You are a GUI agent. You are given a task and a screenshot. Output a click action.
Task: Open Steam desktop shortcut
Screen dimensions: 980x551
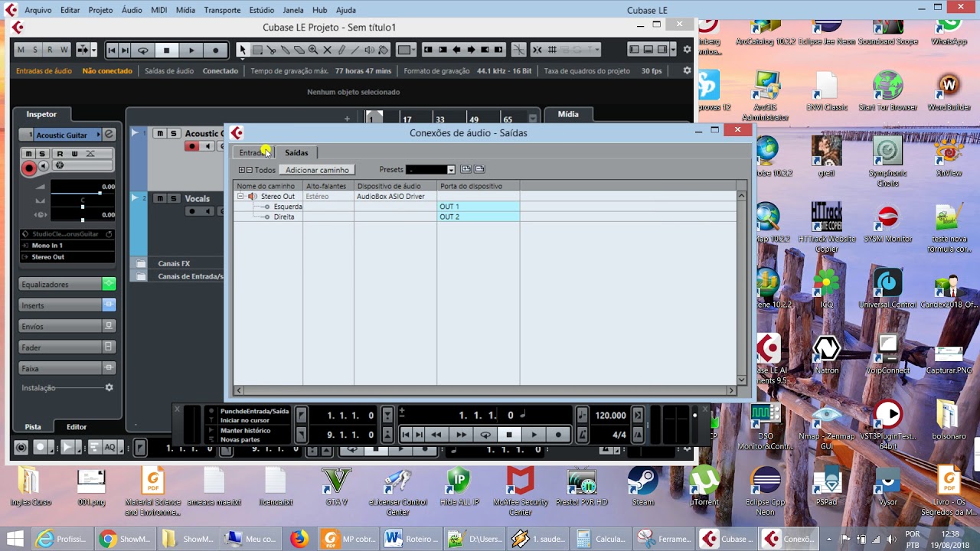(642, 486)
